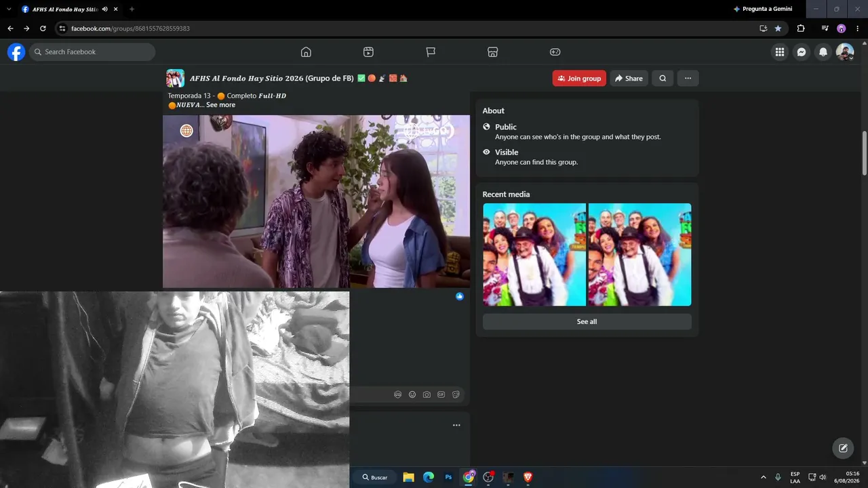868x488 pixels.
Task: Attach a photo with the camera icon
Action: (x=427, y=394)
